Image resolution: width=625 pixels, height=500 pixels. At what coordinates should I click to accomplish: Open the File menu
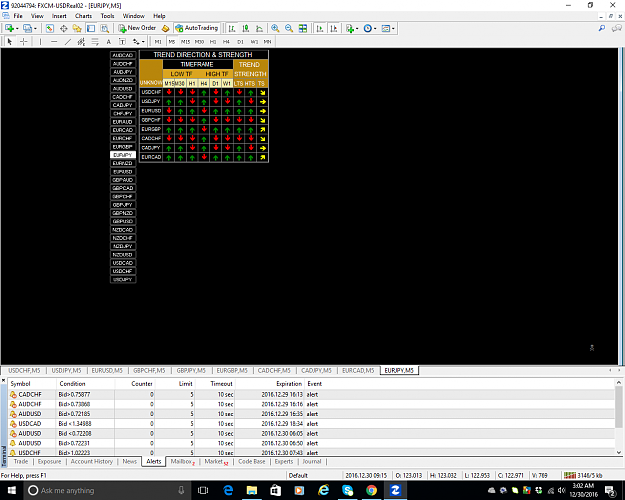(18, 16)
